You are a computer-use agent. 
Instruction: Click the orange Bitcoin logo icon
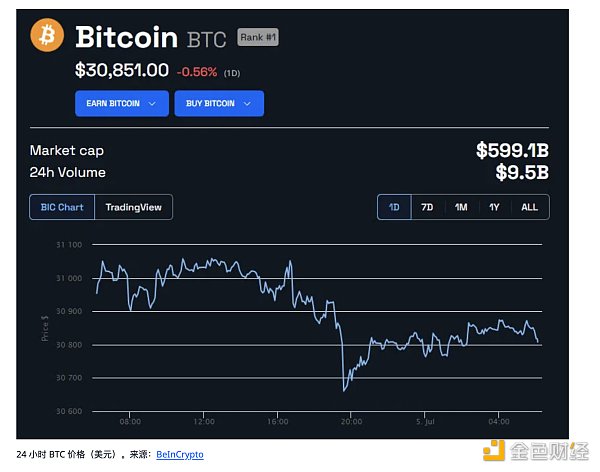[47, 37]
